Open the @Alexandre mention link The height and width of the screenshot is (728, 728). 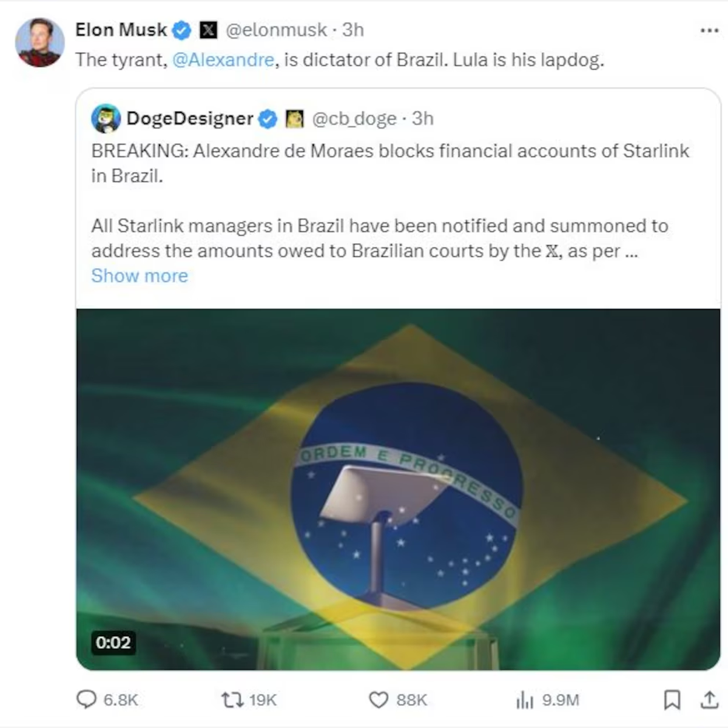click(x=224, y=60)
